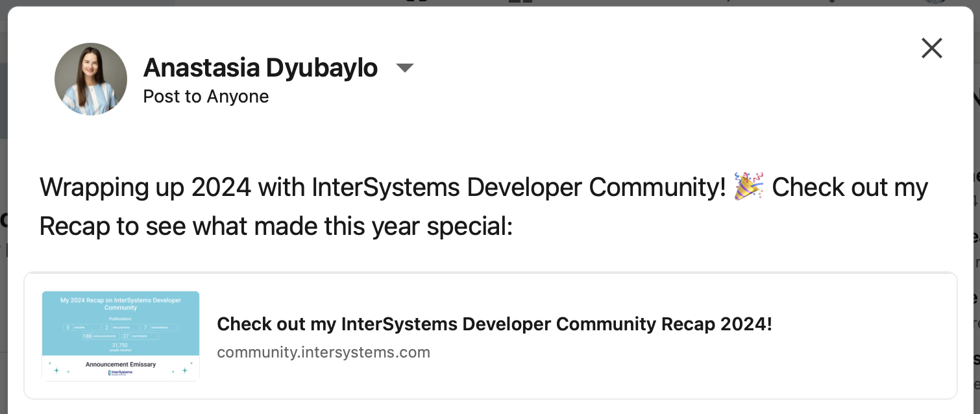This screenshot has width=980, height=414.
Task: Click "Announcement Emissary" badge in the preview image
Action: point(121,365)
